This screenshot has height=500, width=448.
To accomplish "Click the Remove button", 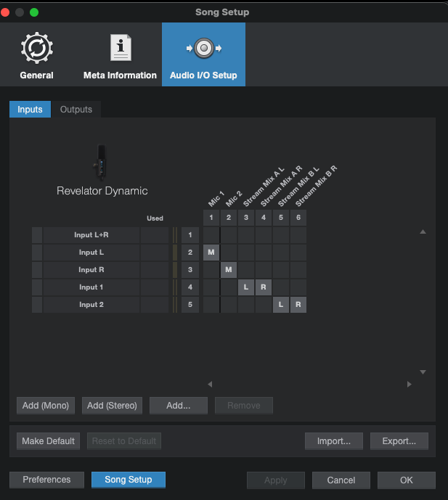I will (x=244, y=406).
